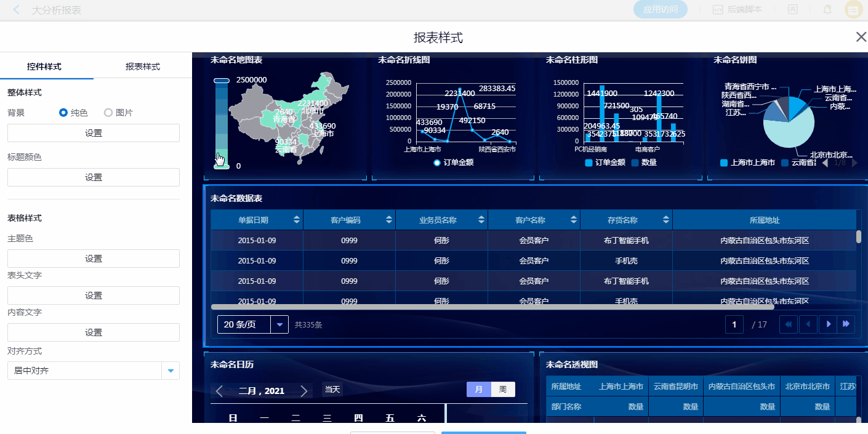Advance calendar to next month

coord(303,391)
